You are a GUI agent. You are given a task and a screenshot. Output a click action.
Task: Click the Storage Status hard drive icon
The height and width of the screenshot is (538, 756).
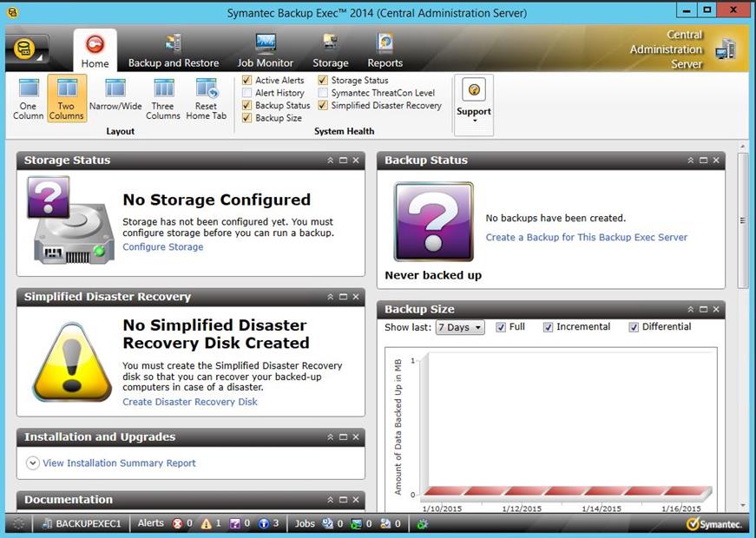71,220
